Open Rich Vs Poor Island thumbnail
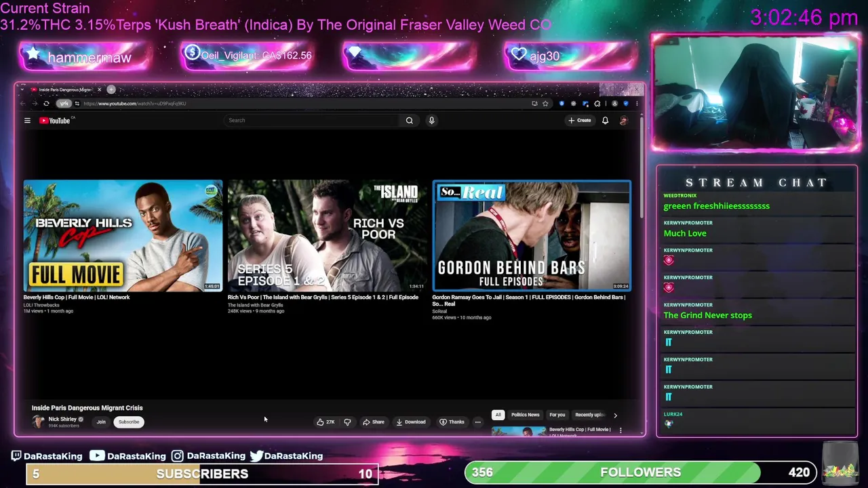Screen dimensions: 868x488 click(x=328, y=235)
